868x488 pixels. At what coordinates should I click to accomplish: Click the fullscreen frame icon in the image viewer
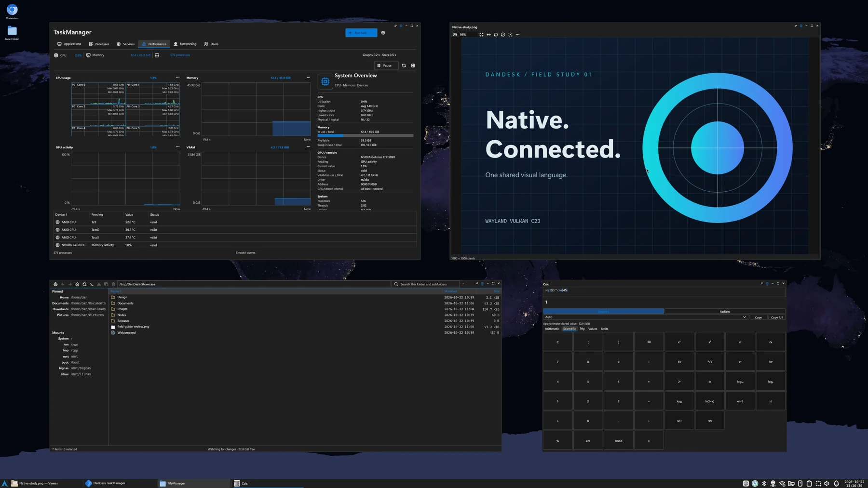[510, 35]
